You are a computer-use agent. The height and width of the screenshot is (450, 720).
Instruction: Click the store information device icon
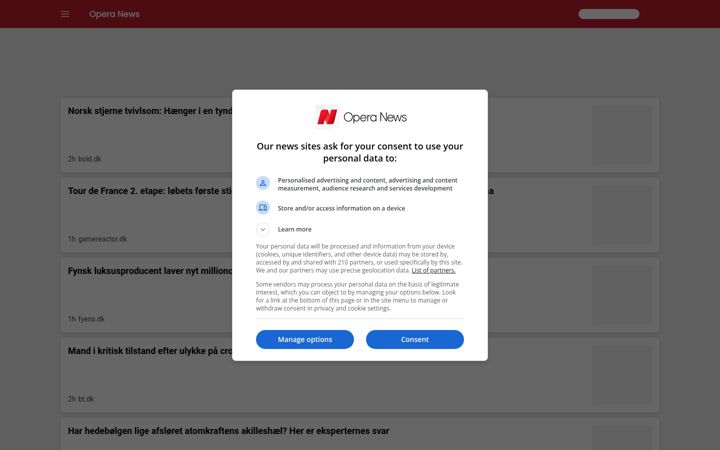pyautogui.click(x=263, y=208)
